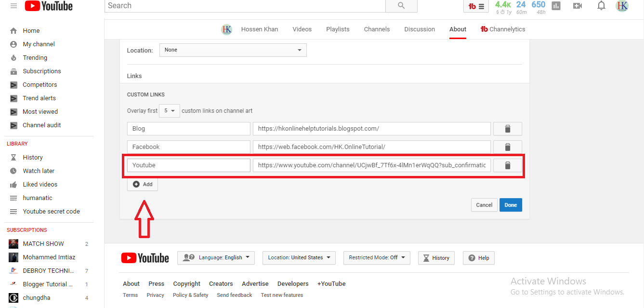Select the About tab
Viewport: 644px width, 308px height.
pyautogui.click(x=458, y=29)
